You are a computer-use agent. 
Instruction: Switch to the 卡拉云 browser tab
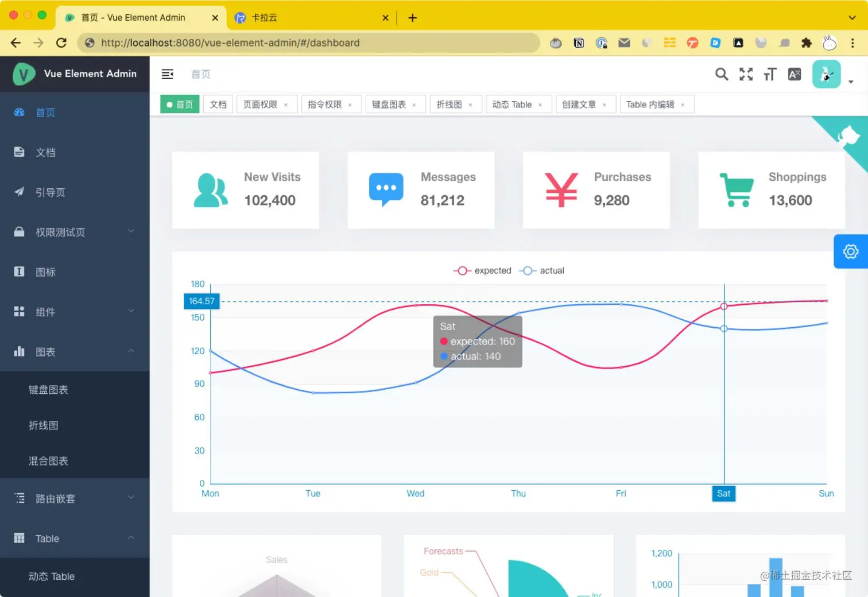click(312, 17)
